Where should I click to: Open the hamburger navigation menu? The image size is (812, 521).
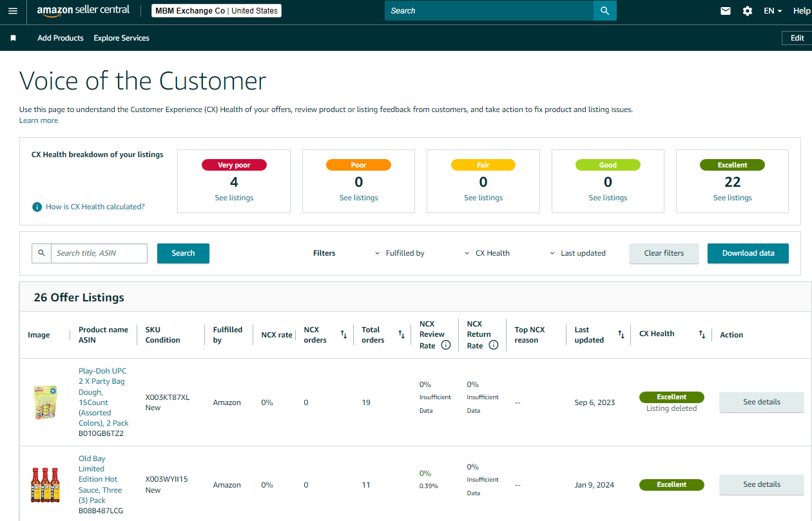[x=13, y=11]
